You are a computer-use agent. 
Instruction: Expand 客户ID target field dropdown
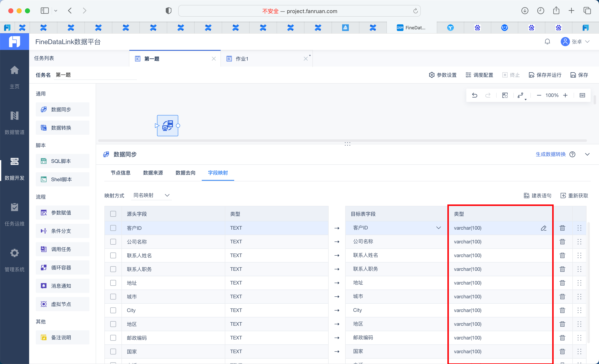coord(438,228)
